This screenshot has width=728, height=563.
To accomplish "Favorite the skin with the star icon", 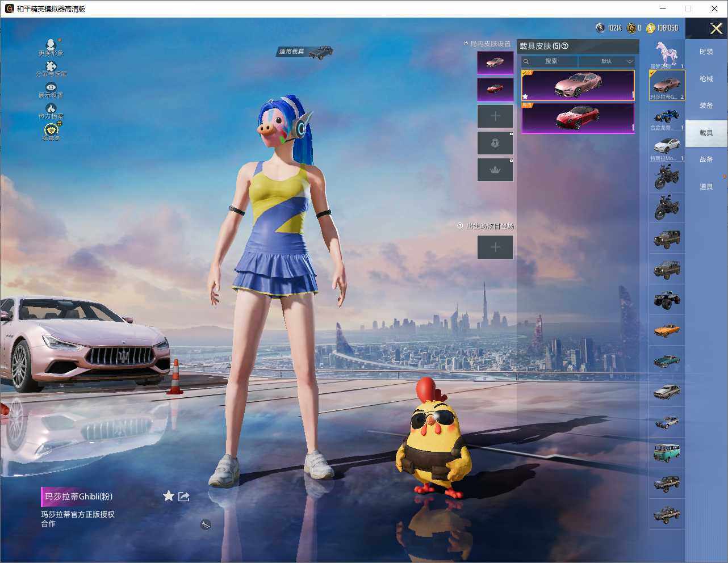I will [x=169, y=496].
